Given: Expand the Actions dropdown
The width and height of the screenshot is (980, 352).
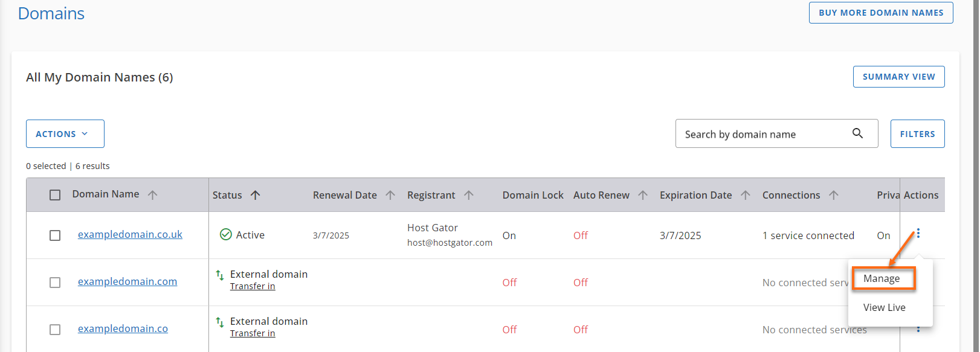Looking at the screenshot, I should 65,133.
